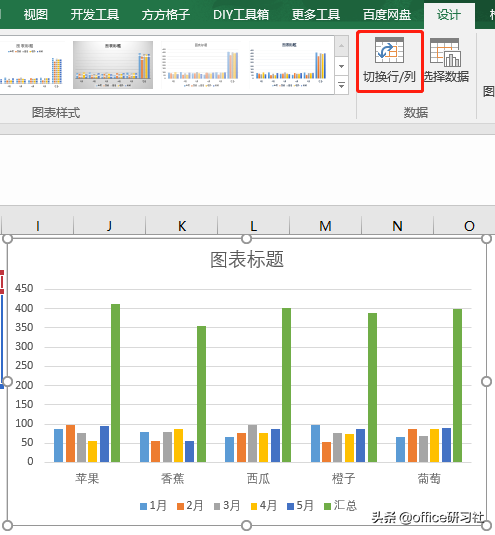Open the 视图 (View) ribbon tab

point(36,15)
